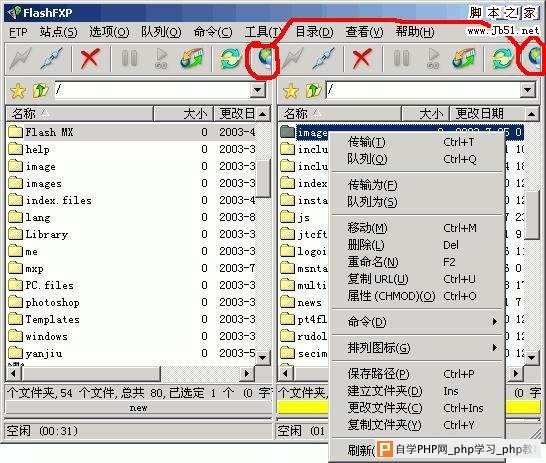Select the photoshop folder in left pane
Screen dimensions: 546x463
click(52, 303)
